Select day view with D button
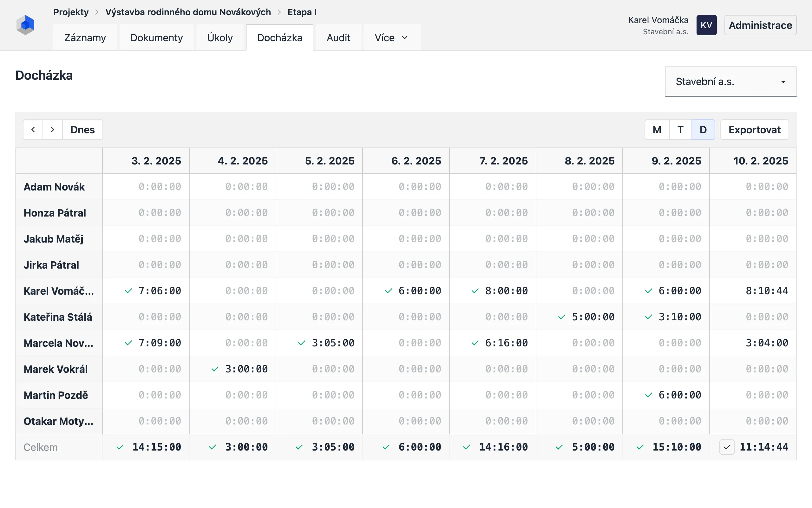Image resolution: width=812 pixels, height=508 pixels. click(x=703, y=130)
